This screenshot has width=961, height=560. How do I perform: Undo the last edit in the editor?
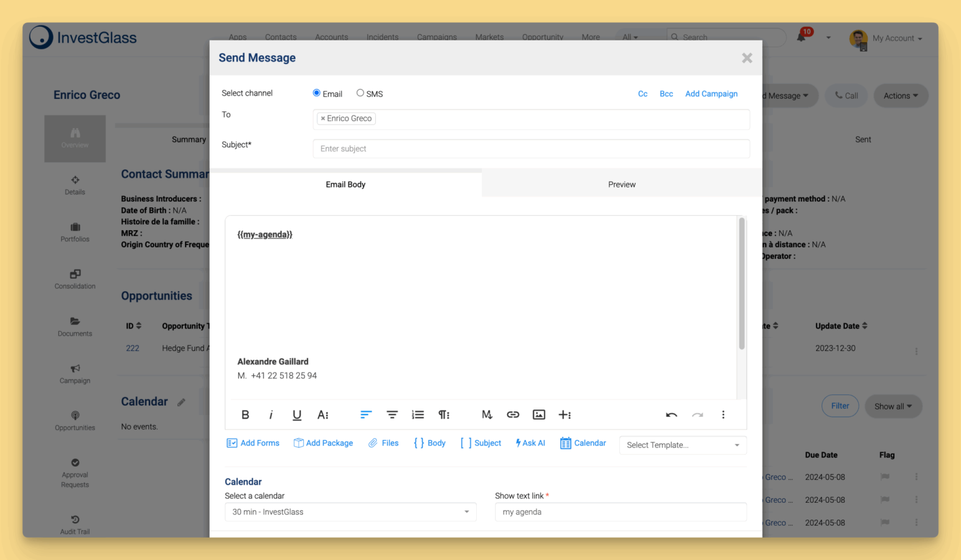[671, 415]
